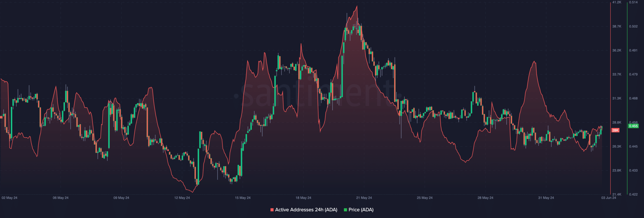Click the 0.433 price axis value

tap(633, 170)
